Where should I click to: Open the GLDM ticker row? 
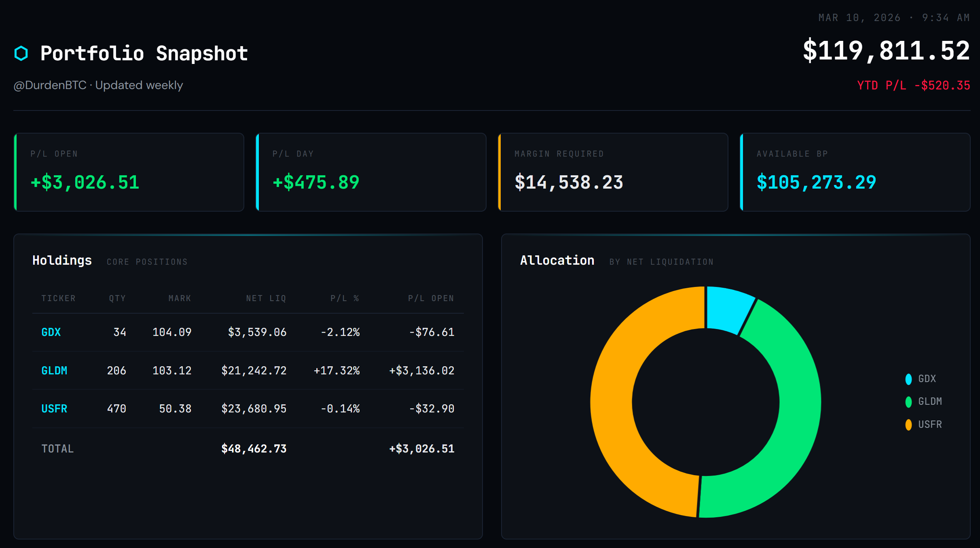tap(54, 371)
